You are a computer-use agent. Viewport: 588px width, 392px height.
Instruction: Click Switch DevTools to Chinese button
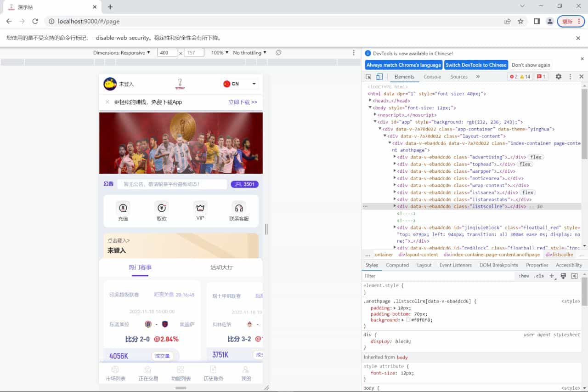[476, 65]
